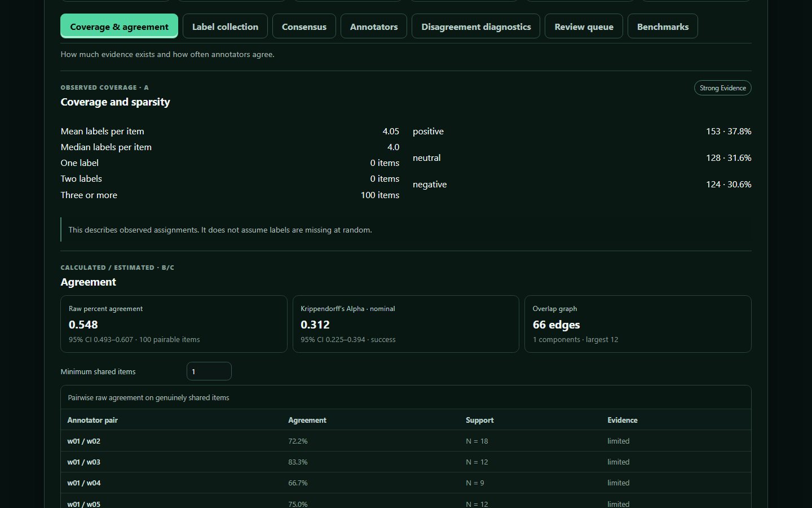
Task: Click the negative label count row
Action: pos(582,184)
